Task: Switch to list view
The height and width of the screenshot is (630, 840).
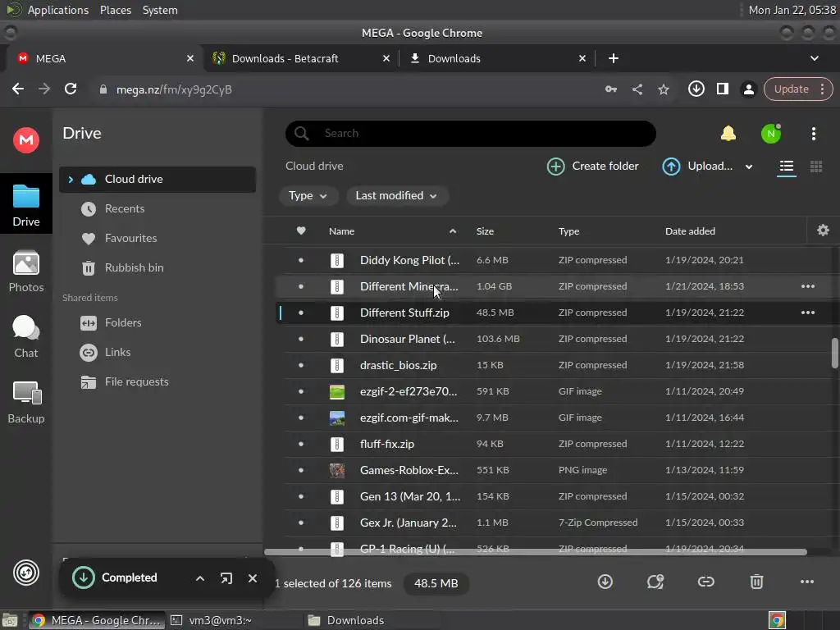Action: (x=787, y=167)
